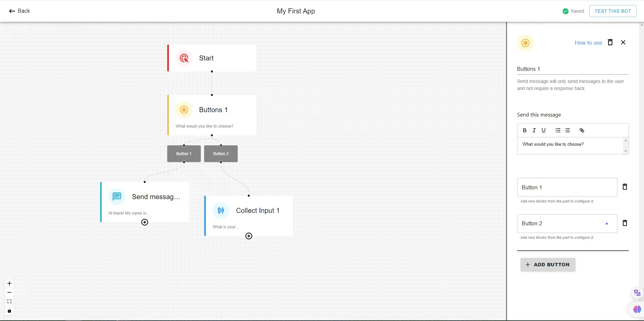Screen dimensions: 644x321
Task: Click the My First App title
Action: 296,11
